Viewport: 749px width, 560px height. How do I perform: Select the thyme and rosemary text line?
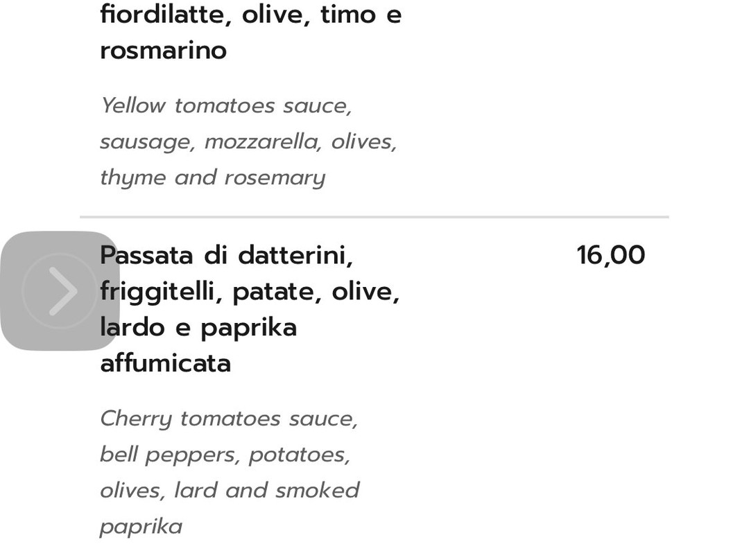(212, 177)
